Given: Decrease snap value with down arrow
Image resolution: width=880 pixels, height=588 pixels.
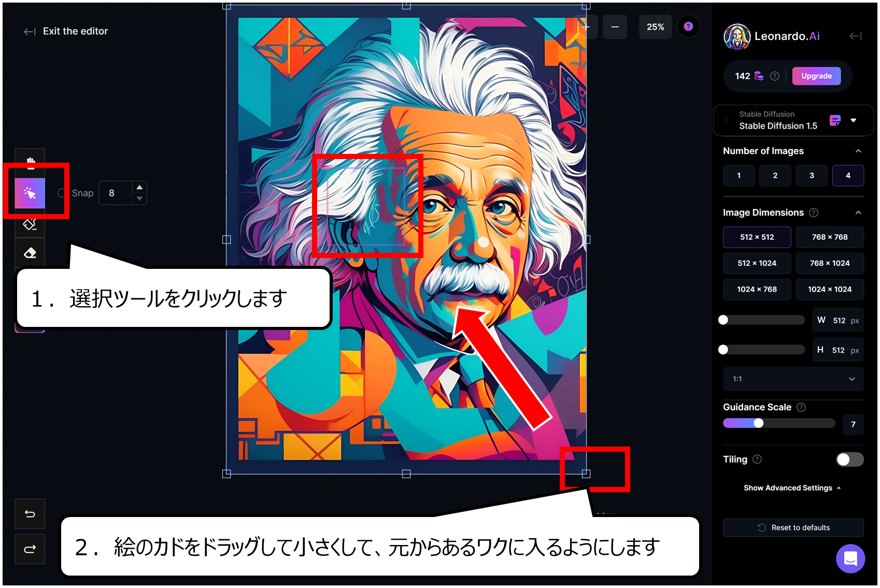Looking at the screenshot, I should click(x=139, y=199).
